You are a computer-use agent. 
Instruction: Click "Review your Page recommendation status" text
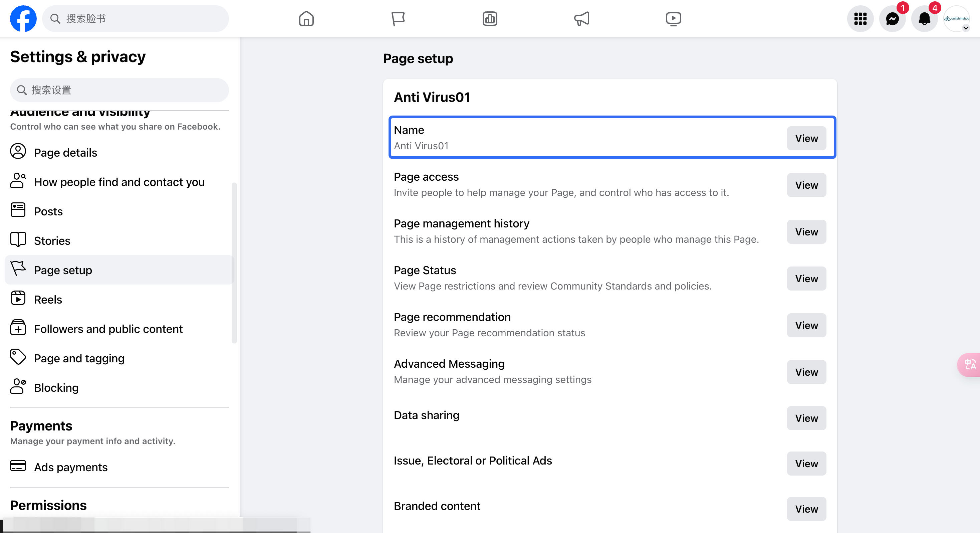click(489, 333)
